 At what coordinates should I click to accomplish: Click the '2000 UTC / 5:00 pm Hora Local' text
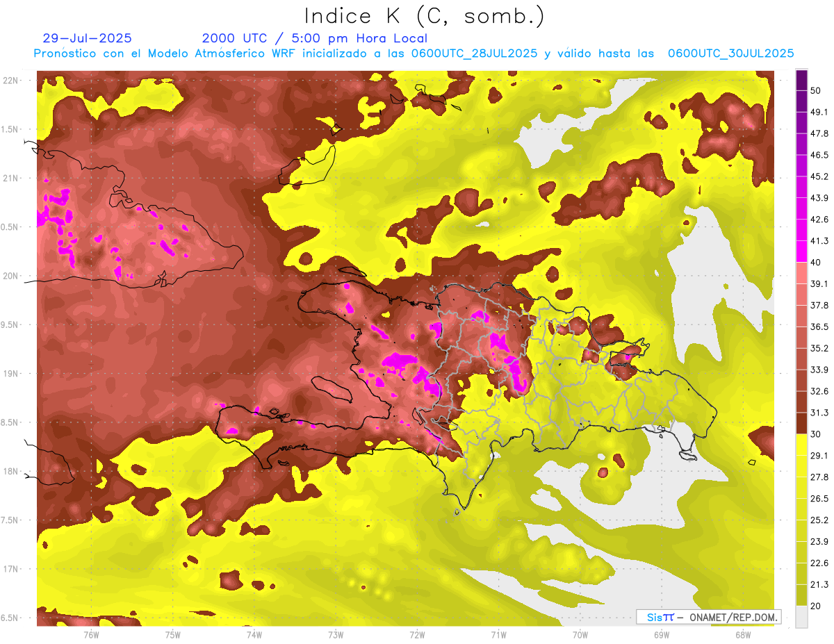(314, 38)
